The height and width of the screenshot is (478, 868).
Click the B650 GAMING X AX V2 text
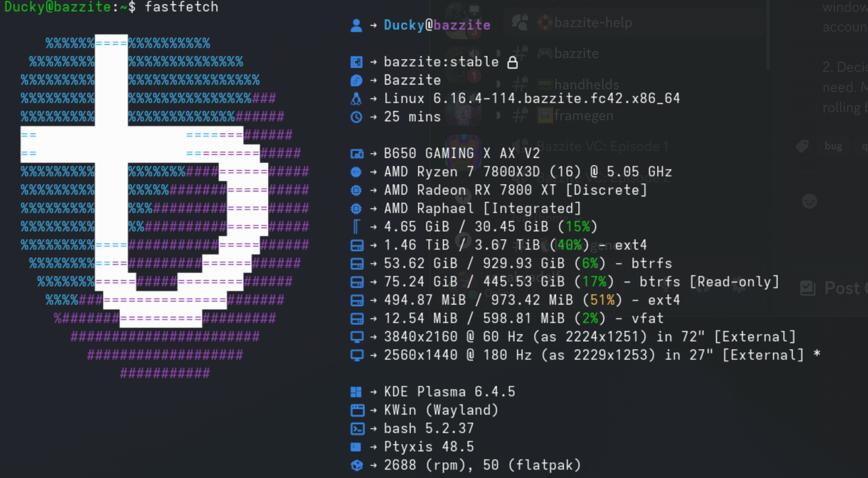[462, 154]
